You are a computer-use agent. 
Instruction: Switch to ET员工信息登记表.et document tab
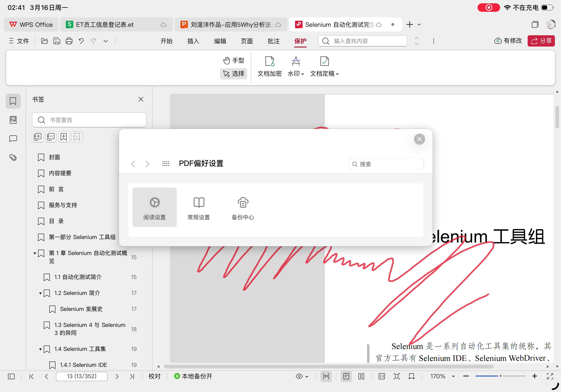coord(105,25)
